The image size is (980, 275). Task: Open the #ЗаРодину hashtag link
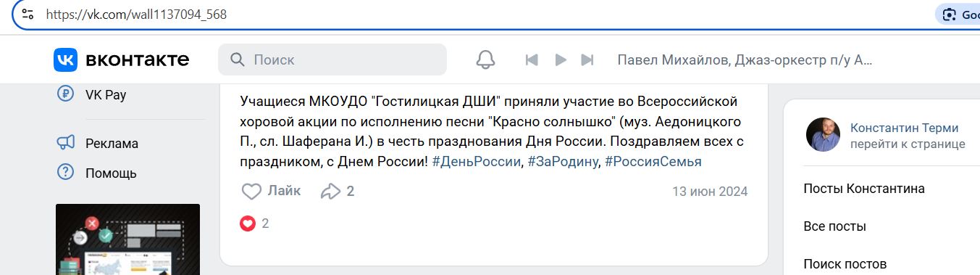tap(563, 161)
